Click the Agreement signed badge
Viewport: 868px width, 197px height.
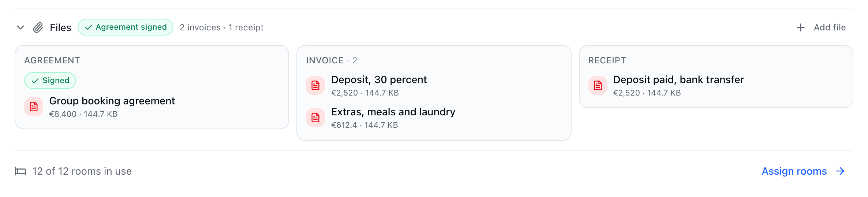(x=126, y=27)
